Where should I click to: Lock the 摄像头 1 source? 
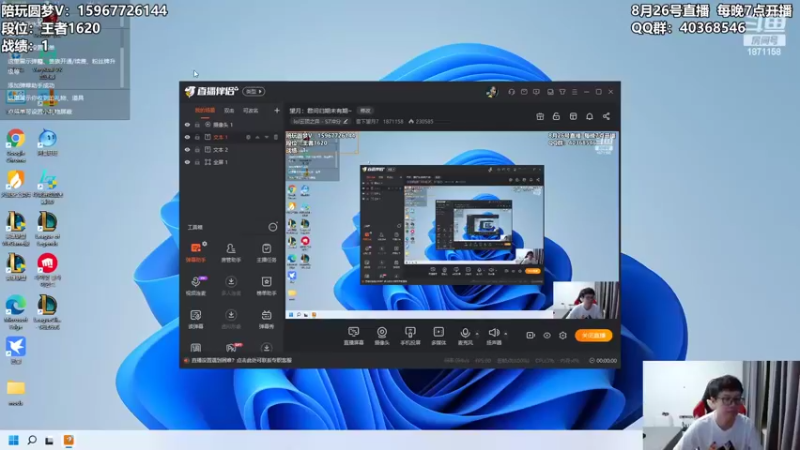coord(197,124)
